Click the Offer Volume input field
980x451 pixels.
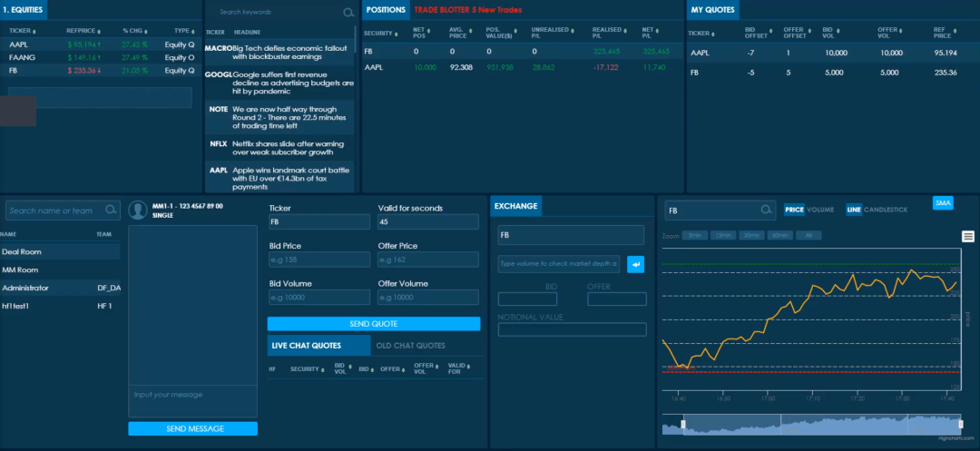click(x=428, y=298)
